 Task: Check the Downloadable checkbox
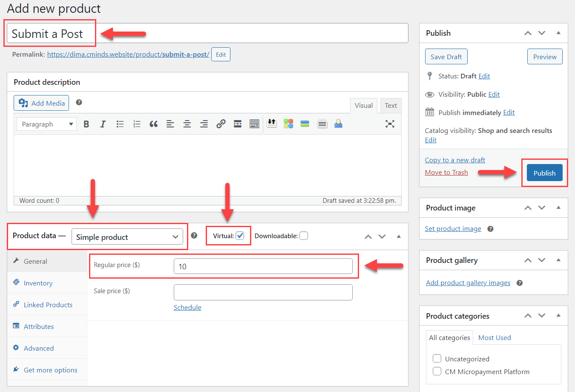click(x=304, y=236)
